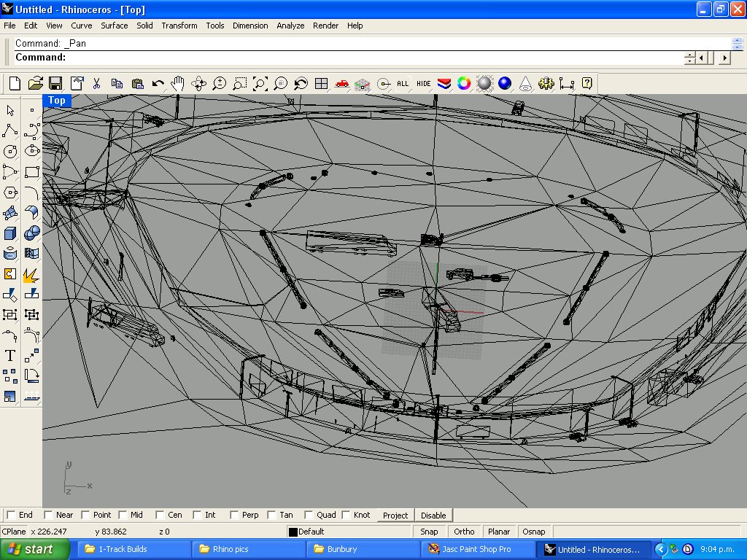Click the Project button
The height and width of the screenshot is (560, 747).
click(395, 516)
